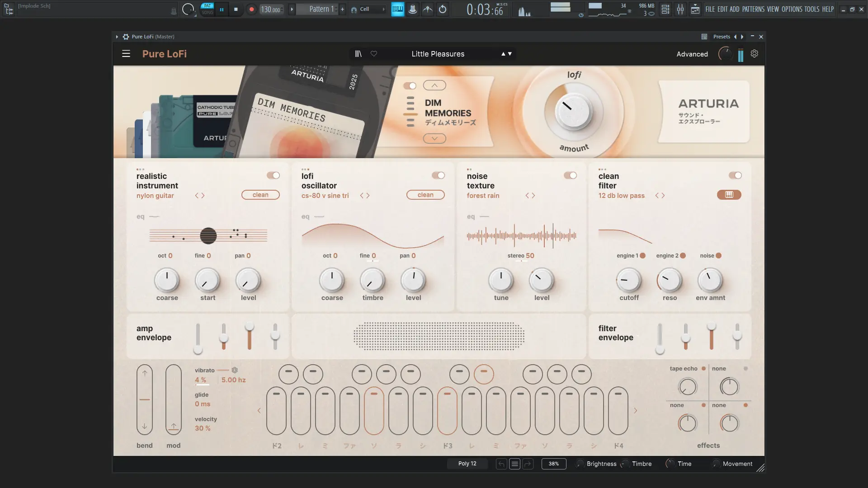Open the PATTERNS menu
The image size is (868, 488).
coord(753,9)
